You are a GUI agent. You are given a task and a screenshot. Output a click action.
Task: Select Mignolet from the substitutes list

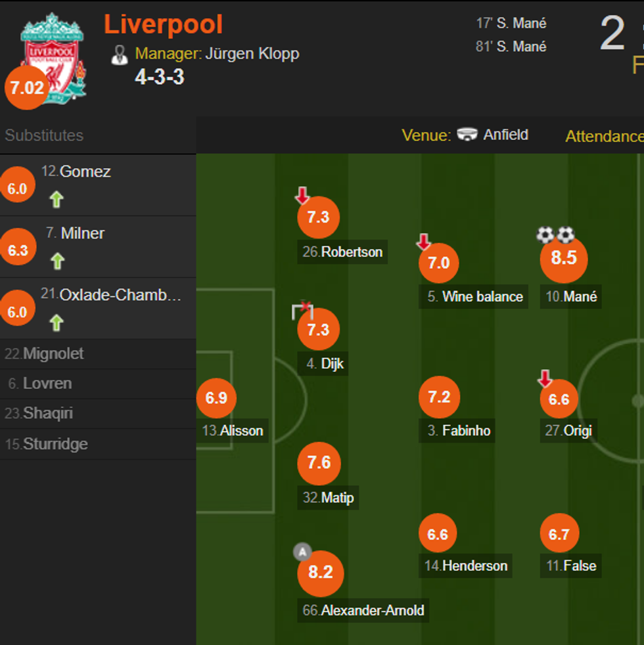[x=53, y=353]
